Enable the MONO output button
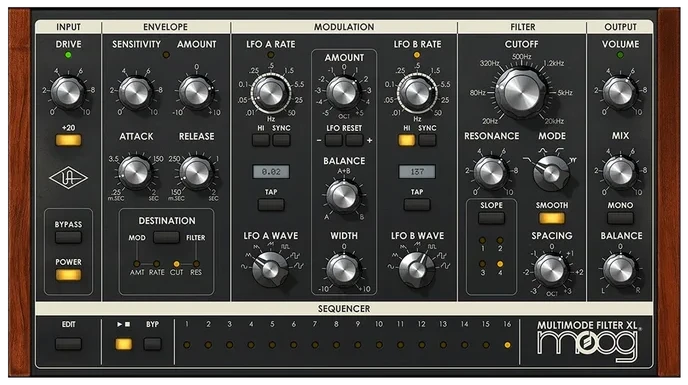688x385 pixels. click(620, 218)
